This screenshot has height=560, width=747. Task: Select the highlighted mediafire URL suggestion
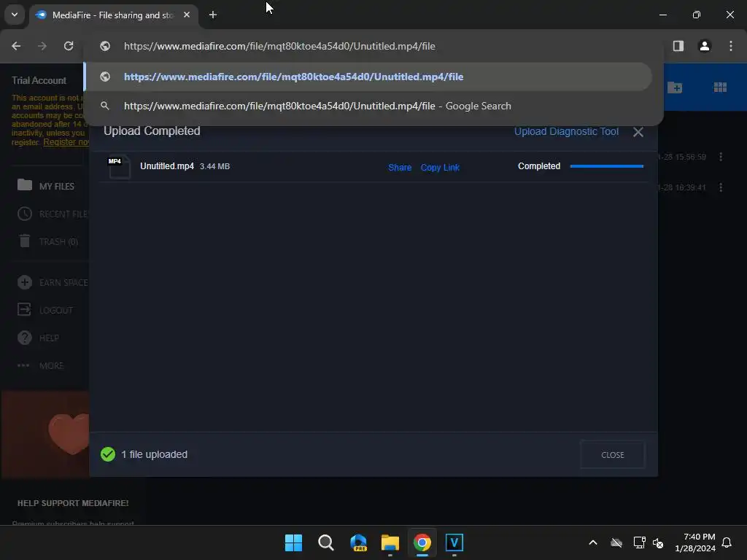(368, 77)
